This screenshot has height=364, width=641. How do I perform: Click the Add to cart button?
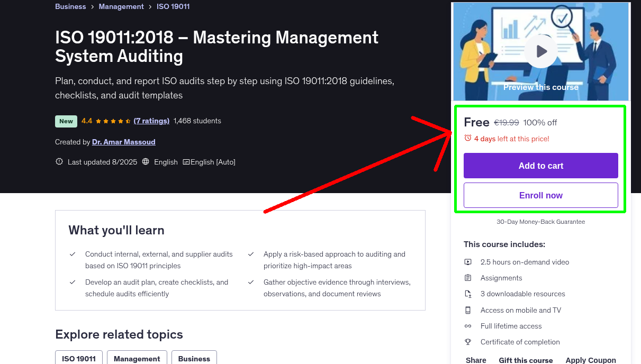pyautogui.click(x=540, y=166)
